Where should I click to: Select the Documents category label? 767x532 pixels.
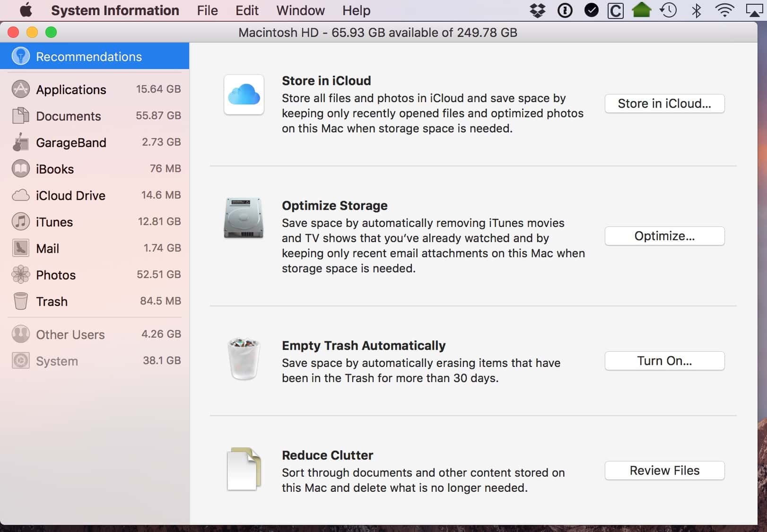(69, 116)
